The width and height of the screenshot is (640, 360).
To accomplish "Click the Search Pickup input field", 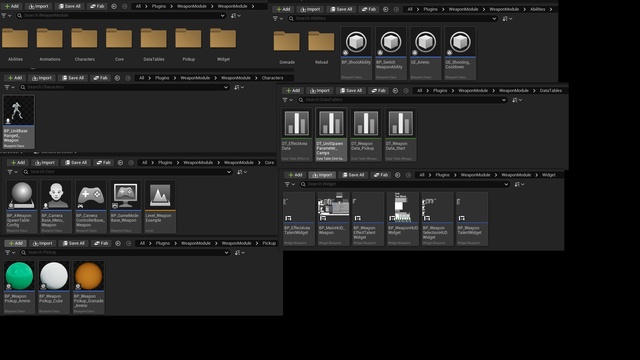I will coord(125,253).
